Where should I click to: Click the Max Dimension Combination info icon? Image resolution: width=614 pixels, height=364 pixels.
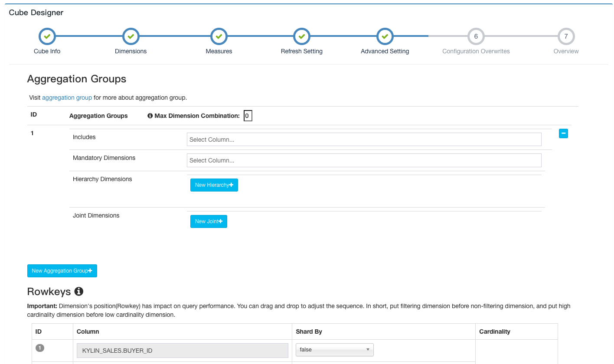coord(150,116)
